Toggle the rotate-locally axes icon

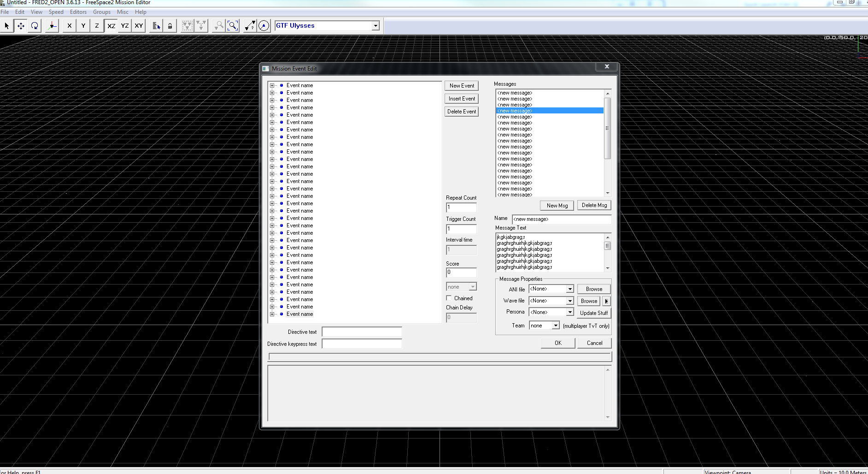(52, 26)
